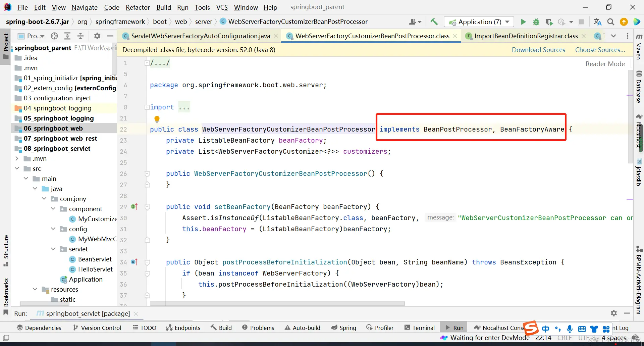Collapse the src folder
Viewport: 644px width, 346px height.
[17, 168]
